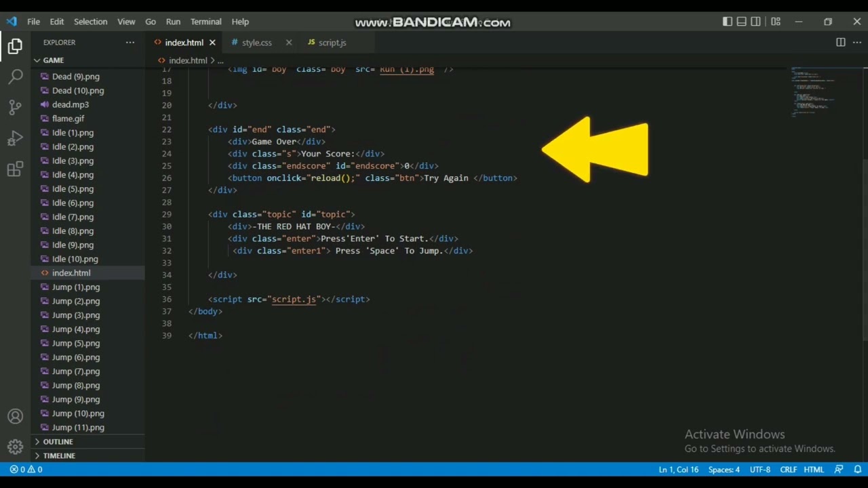
Task: Click the UTF-8 encoding status item
Action: [759, 469]
